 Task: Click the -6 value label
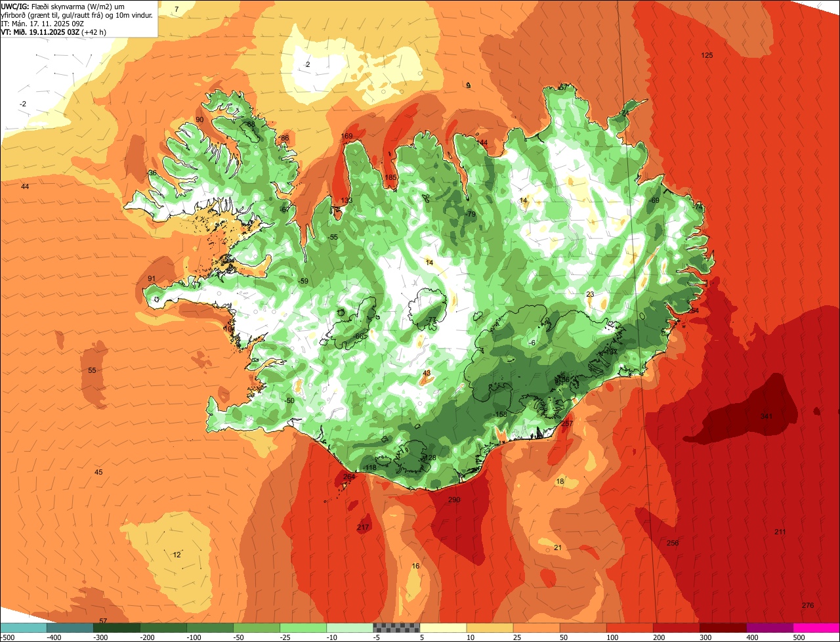click(532, 343)
